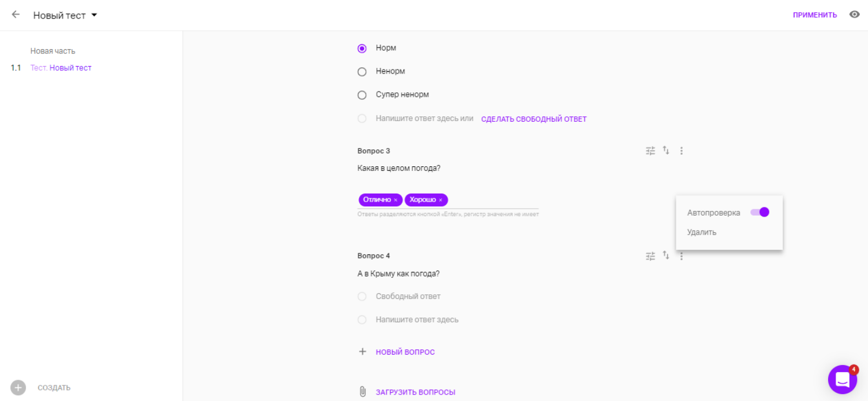Image resolution: width=868 pixels, height=401 pixels.
Task: Choose Удалить from the popup menu
Action: 702,232
